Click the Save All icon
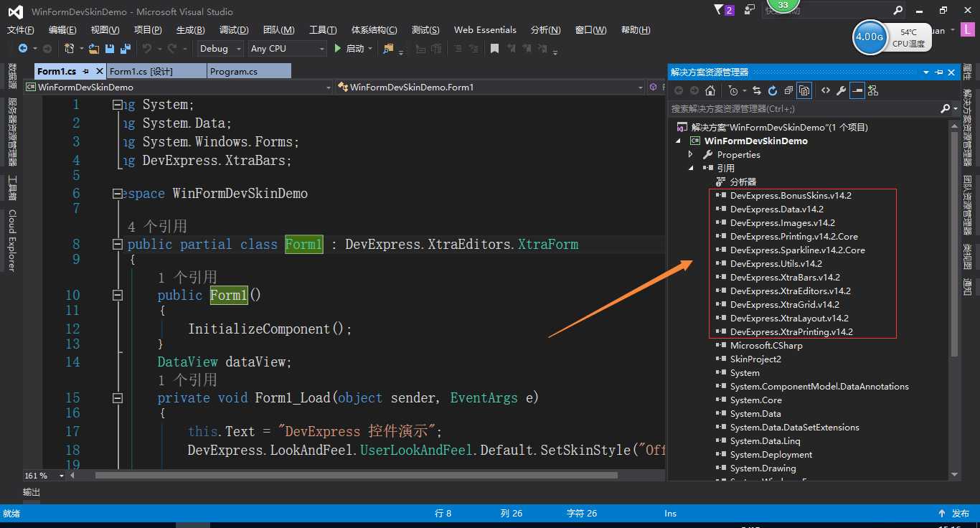Image resolution: width=980 pixels, height=528 pixels. coord(126,48)
